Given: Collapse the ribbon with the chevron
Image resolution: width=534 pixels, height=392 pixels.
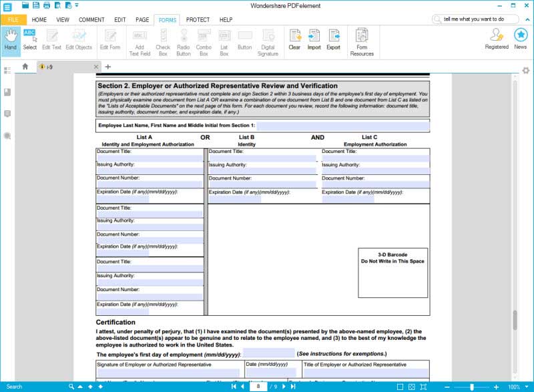Looking at the screenshot, I should (527, 19).
